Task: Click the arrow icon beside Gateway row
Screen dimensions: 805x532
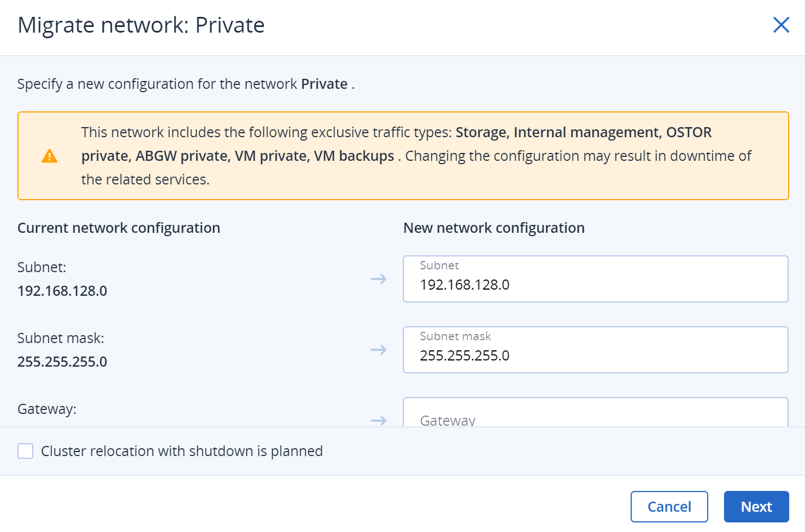Action: coord(379,420)
